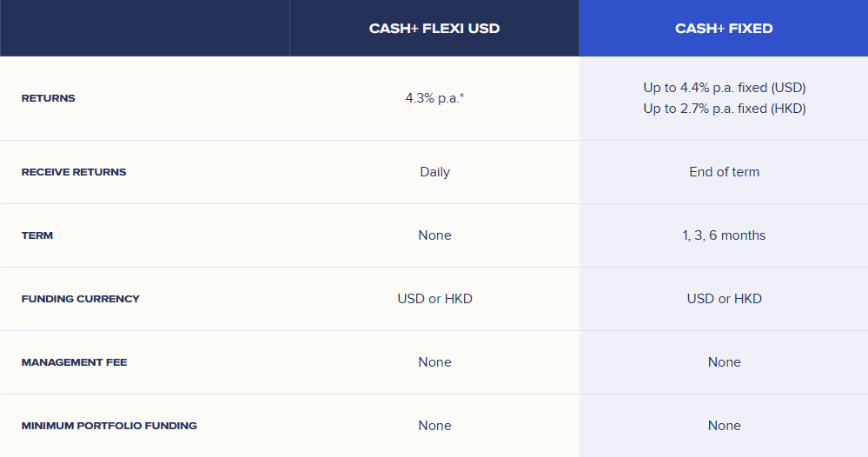This screenshot has height=457, width=868.
Task: Click the FUNDING CURRENCY row label
Action: [x=80, y=299]
